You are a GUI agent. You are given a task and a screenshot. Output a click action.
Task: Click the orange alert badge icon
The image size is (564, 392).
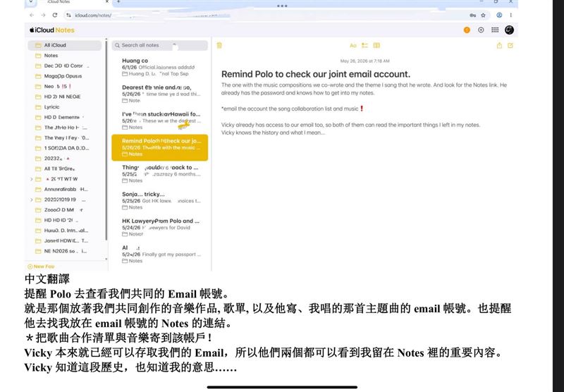point(467,30)
